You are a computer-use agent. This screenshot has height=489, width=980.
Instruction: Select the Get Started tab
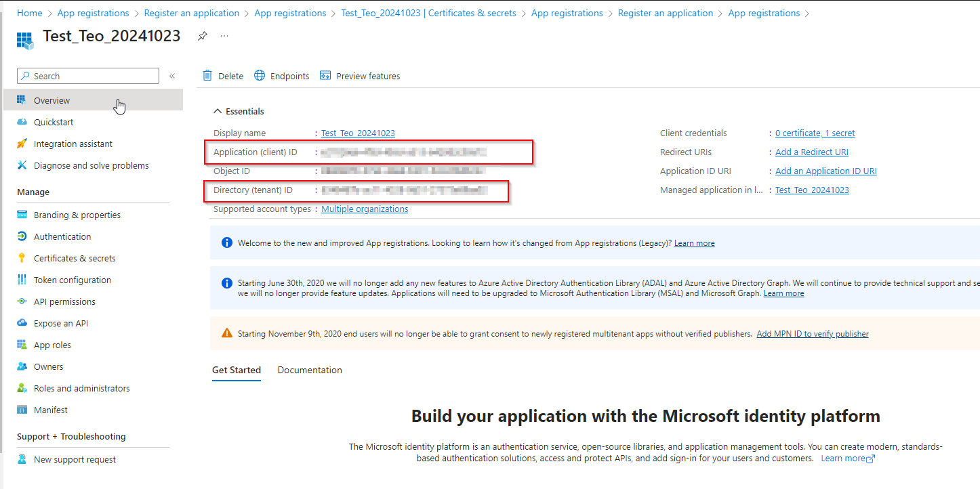(x=237, y=370)
